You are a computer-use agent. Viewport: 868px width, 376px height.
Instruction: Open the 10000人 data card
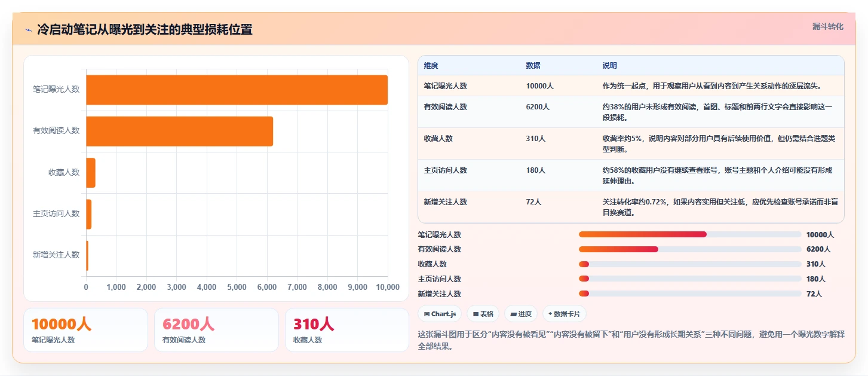85,330
